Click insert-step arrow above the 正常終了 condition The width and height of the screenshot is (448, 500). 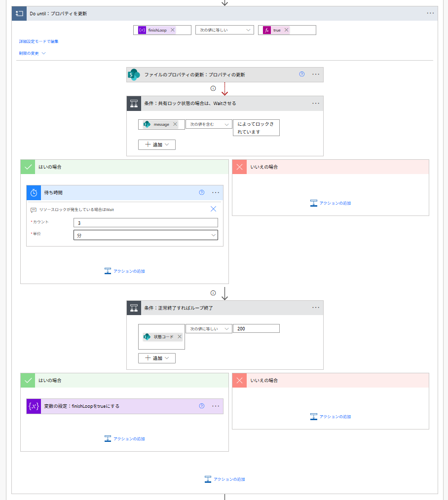[224, 293]
